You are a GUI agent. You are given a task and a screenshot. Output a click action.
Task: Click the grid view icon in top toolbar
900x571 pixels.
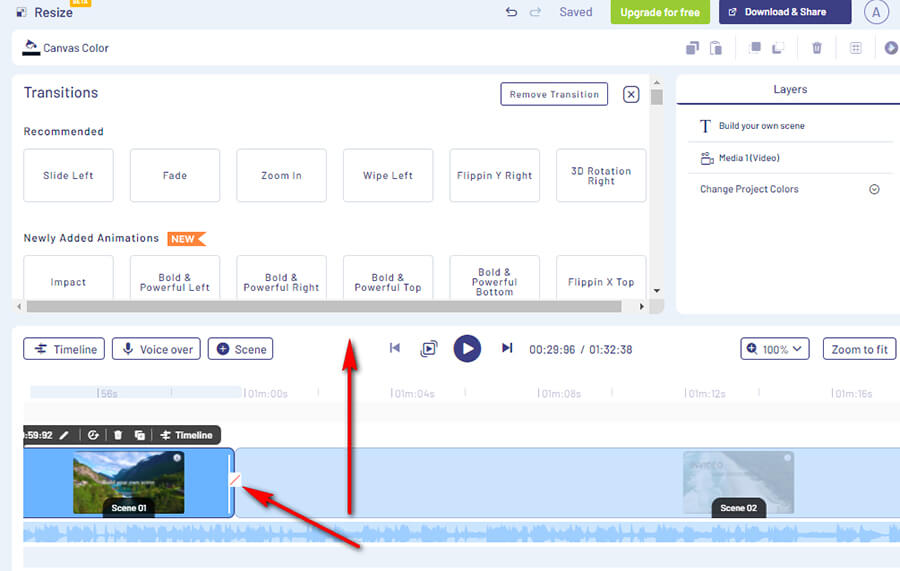tap(855, 48)
